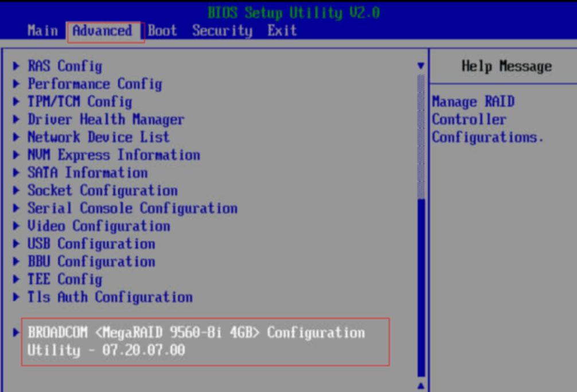
Task: Open USB Configuration entry
Action: click(x=91, y=244)
